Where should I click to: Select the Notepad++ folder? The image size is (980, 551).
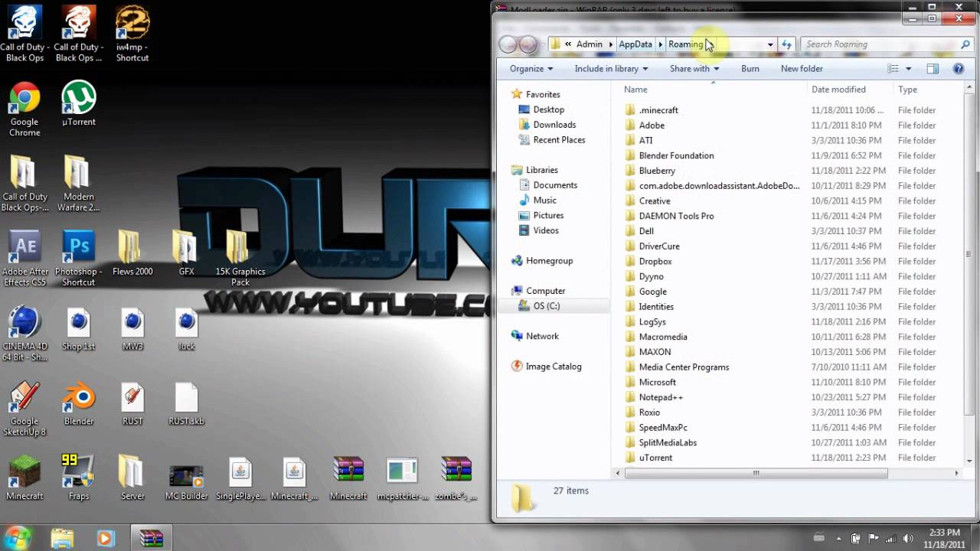pyautogui.click(x=661, y=397)
